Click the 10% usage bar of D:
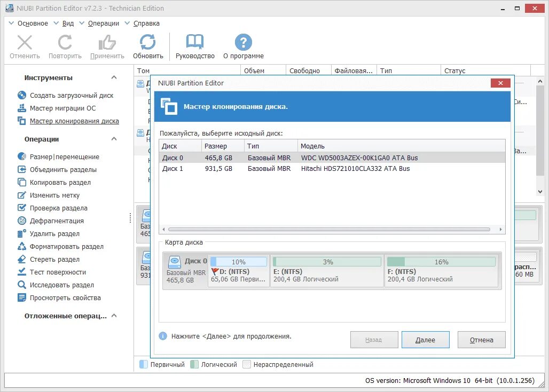The image size is (549, 392). [x=238, y=262]
